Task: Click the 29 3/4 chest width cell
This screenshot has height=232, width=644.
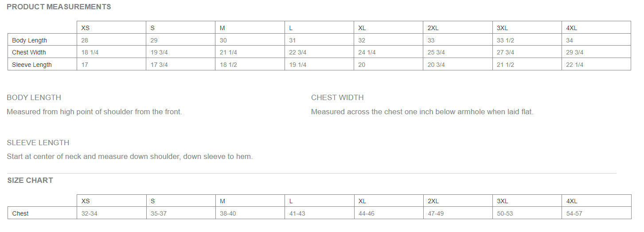Action: click(575, 52)
